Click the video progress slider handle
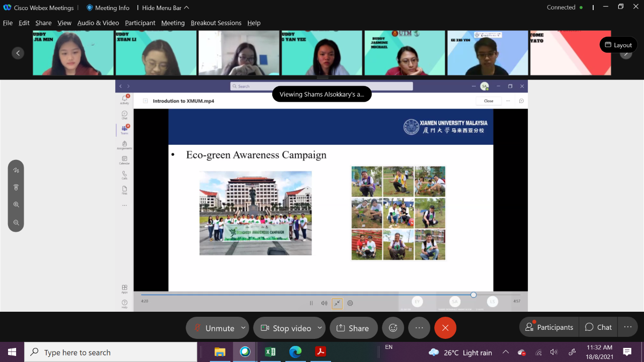 tap(473, 295)
